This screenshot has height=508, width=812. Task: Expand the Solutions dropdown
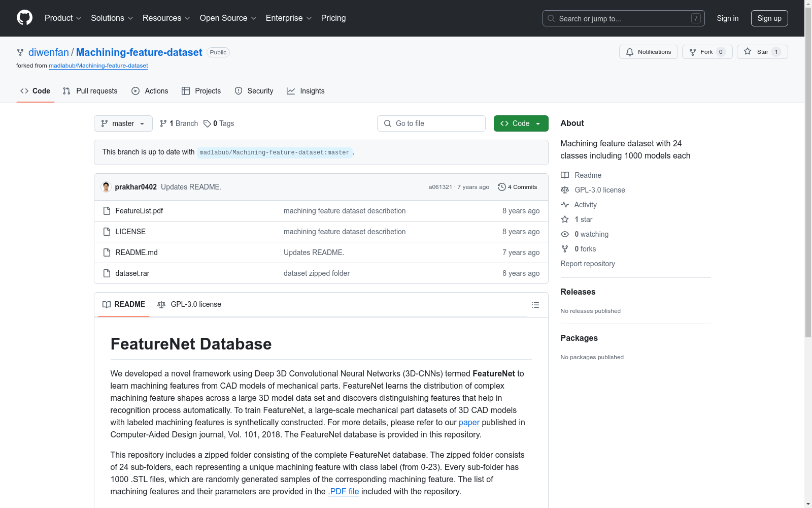click(x=112, y=18)
